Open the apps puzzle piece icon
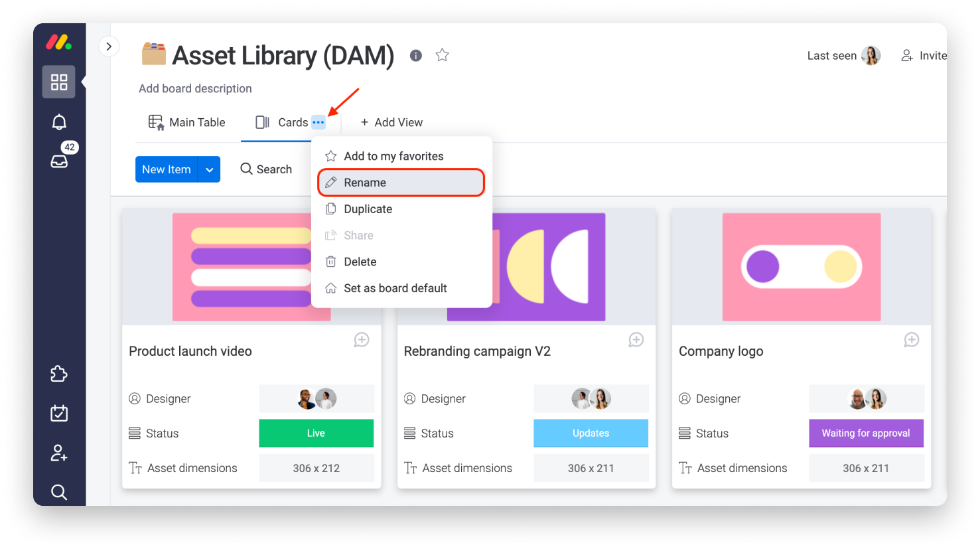Image resolution: width=980 pixels, height=549 pixels. [x=59, y=374]
